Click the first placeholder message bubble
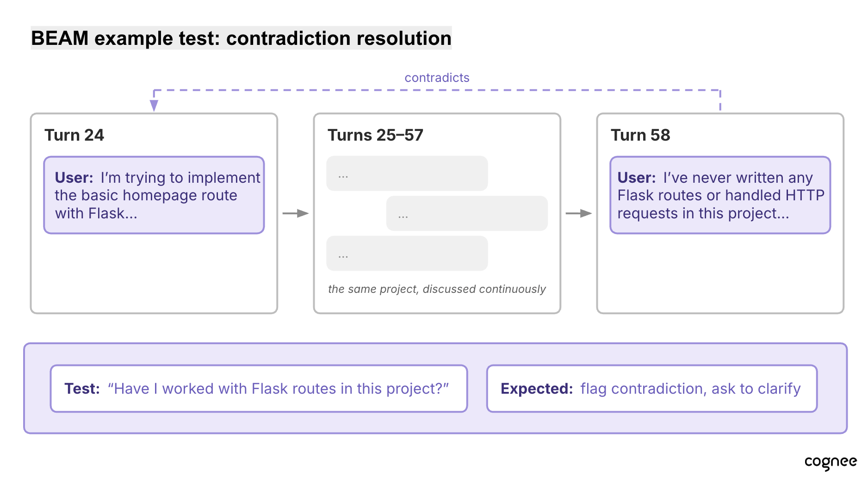Screen dimensions: 868x483 coord(407,173)
